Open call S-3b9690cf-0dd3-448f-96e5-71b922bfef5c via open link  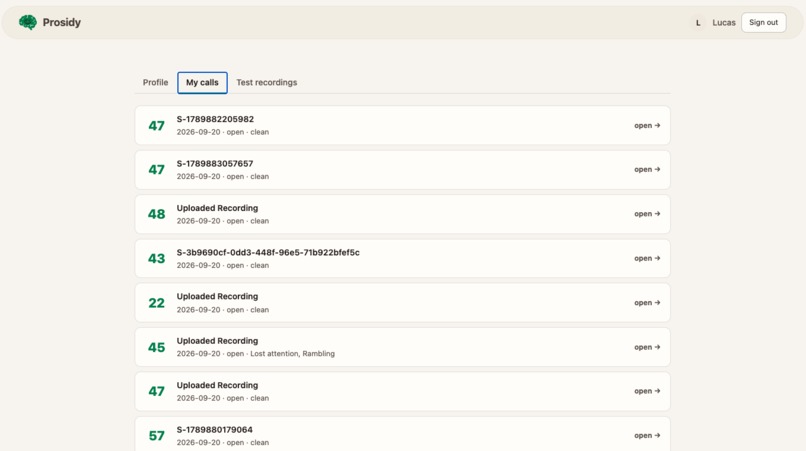point(647,258)
